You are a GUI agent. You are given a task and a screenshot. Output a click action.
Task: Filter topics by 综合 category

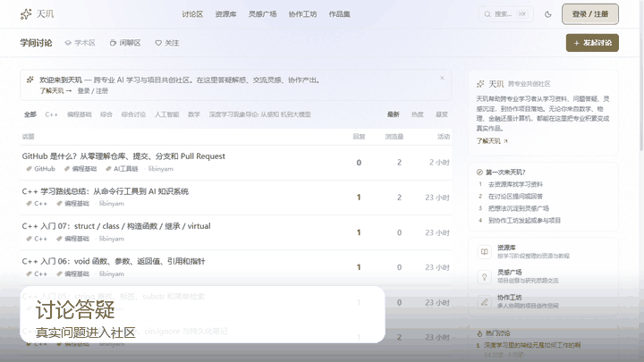[106, 114]
